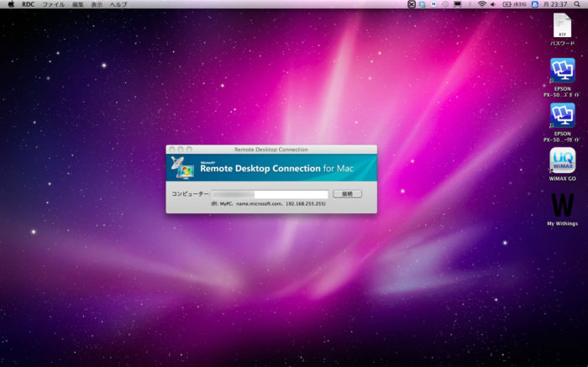Open the 編集 (Edit) menu
Screen dimensions: 588x367
point(78,4)
